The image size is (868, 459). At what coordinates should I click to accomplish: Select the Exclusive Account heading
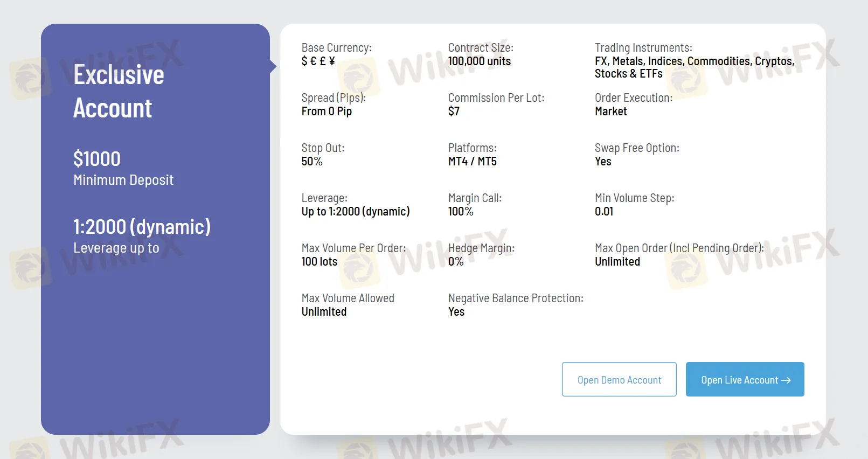click(119, 91)
